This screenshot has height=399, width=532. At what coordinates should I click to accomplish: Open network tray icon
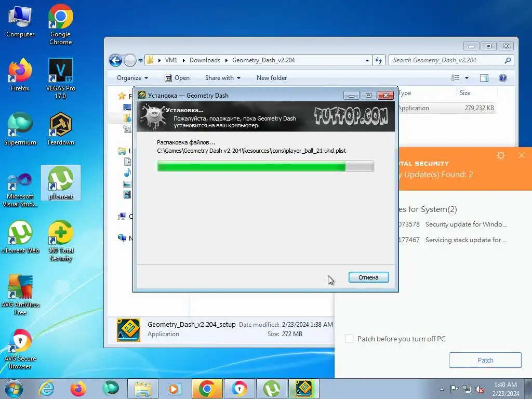(467, 389)
